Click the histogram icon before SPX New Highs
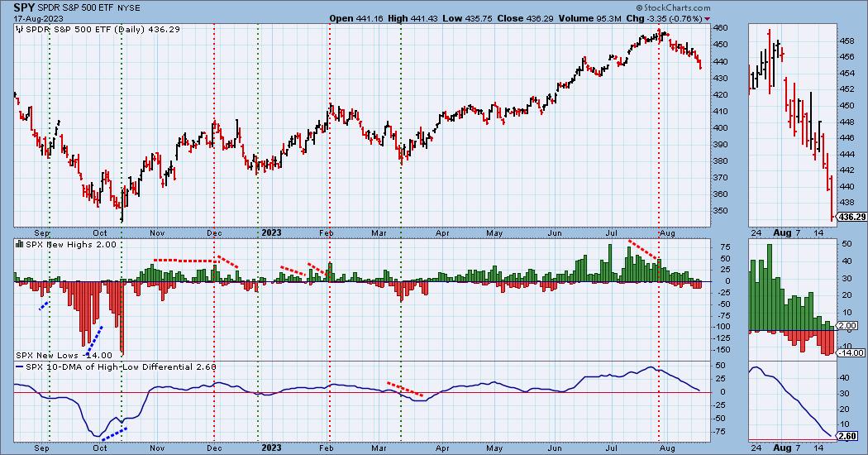Image resolution: width=868 pixels, height=455 pixels. [19, 244]
